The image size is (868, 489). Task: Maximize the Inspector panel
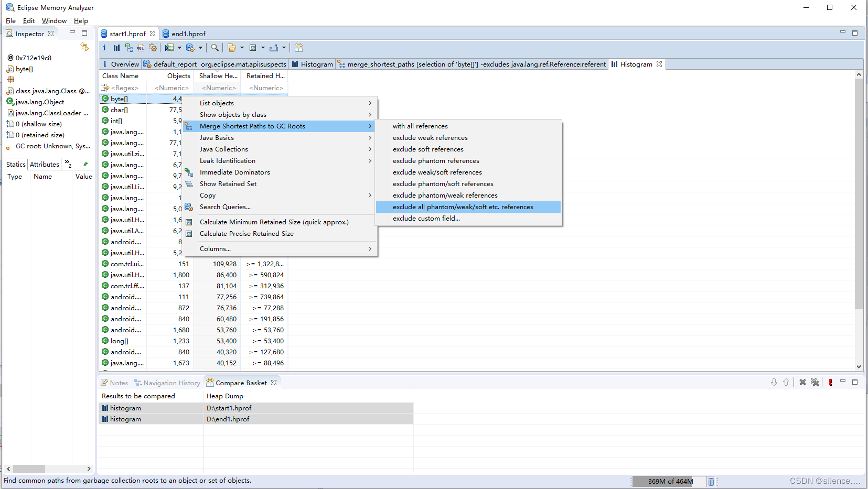coord(84,33)
